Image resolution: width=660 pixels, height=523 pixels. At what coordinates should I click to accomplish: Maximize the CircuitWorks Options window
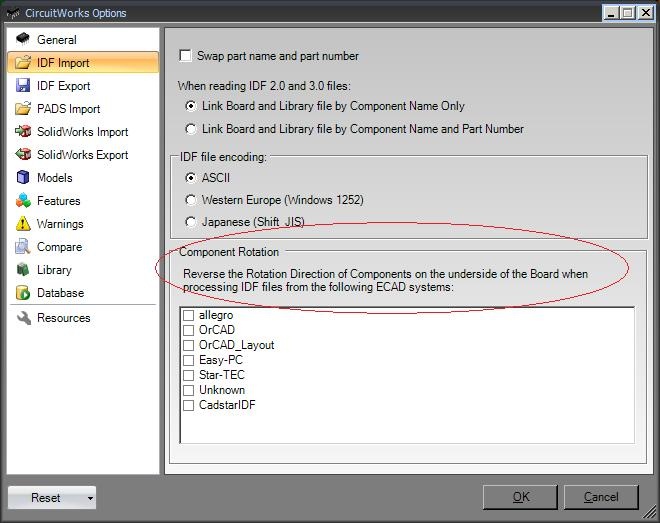point(628,13)
